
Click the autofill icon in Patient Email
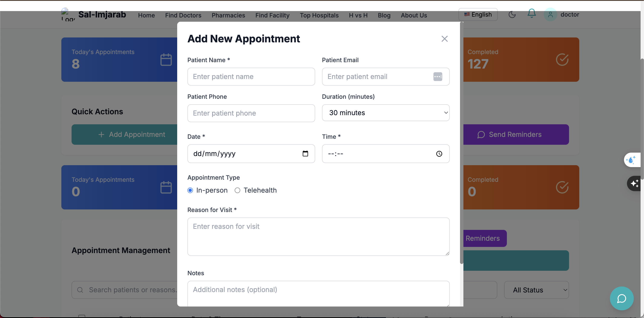coord(437,76)
